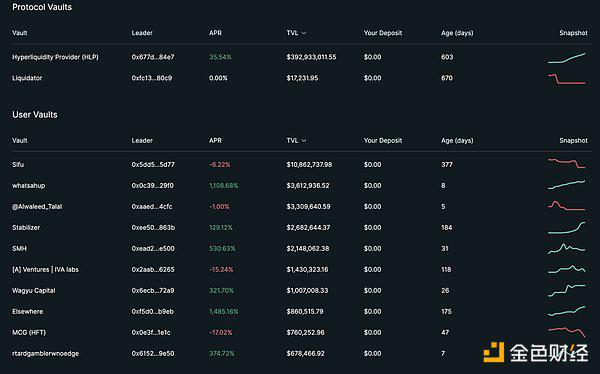Click Leader column header in Protocol Vaults
600x374 pixels.
pos(142,33)
